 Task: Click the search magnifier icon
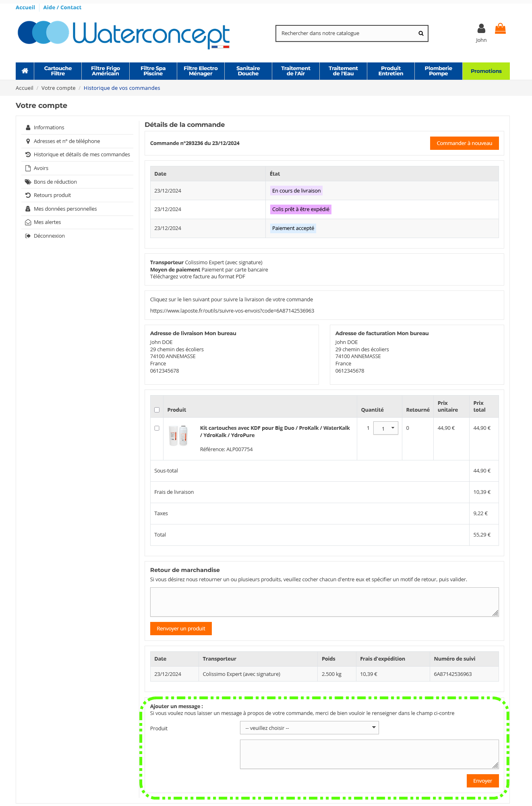point(421,33)
